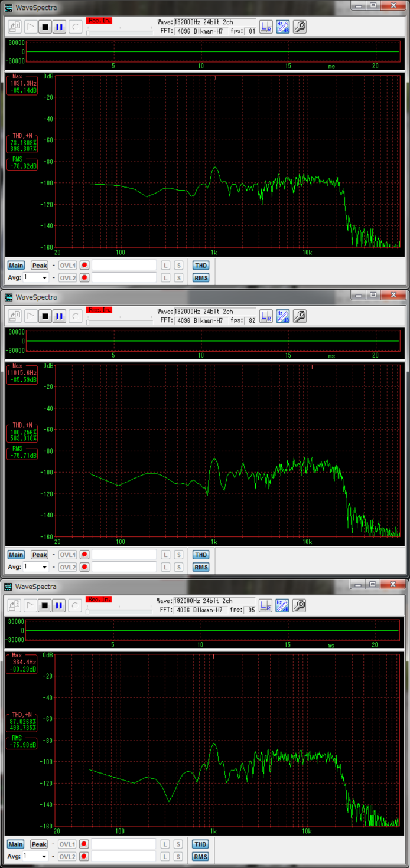
Task: Stop recording in the fps 82 window
Action: tap(45, 316)
